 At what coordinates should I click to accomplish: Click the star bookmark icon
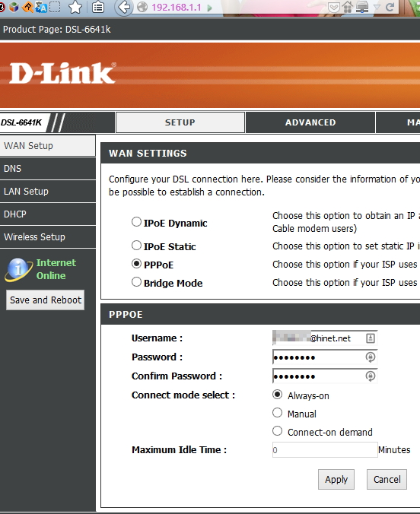click(75, 7)
